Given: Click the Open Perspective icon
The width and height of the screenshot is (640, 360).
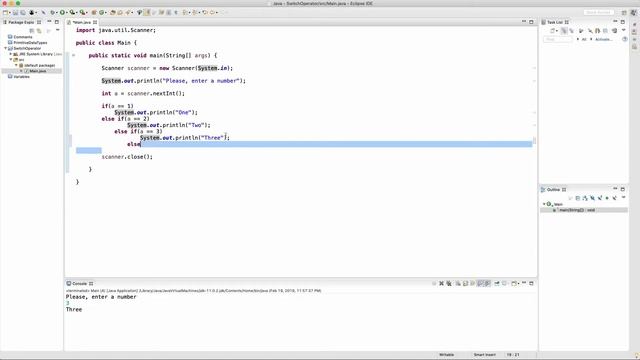Looking at the screenshot, I should [624, 13].
